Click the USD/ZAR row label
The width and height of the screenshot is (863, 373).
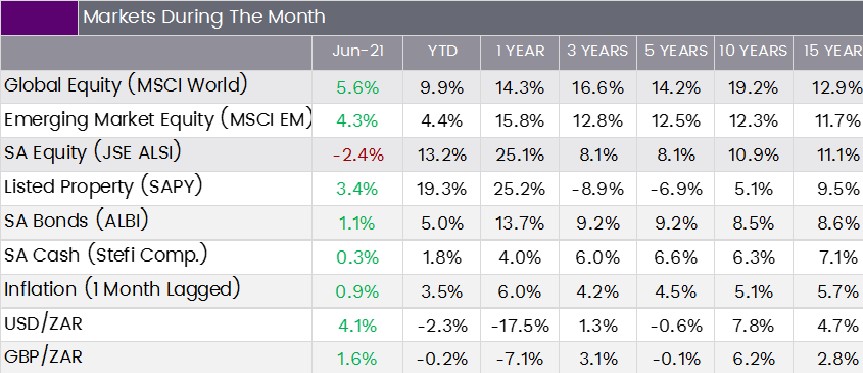[43, 324]
